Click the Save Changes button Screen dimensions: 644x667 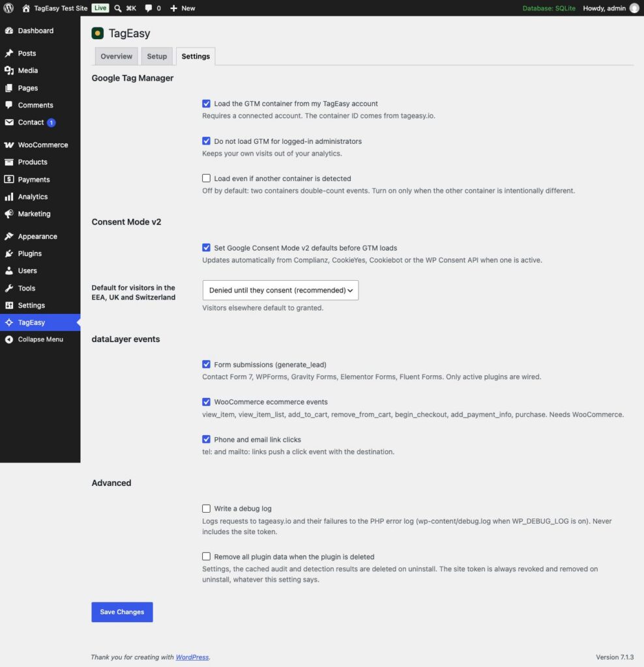click(122, 612)
